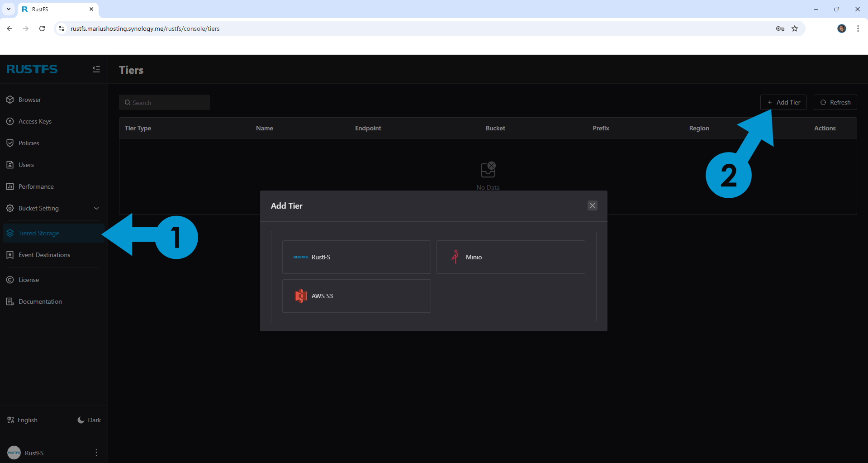Open the Performance page
The height and width of the screenshot is (463, 868).
[54, 186]
